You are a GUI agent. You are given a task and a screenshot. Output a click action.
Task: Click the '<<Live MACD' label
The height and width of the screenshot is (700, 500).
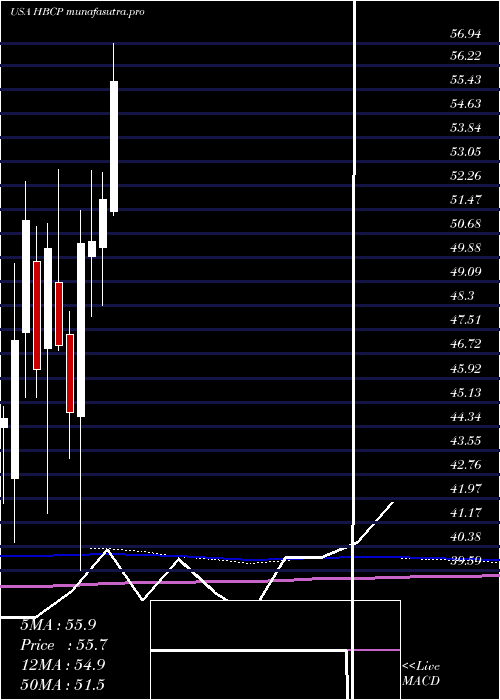421,674
